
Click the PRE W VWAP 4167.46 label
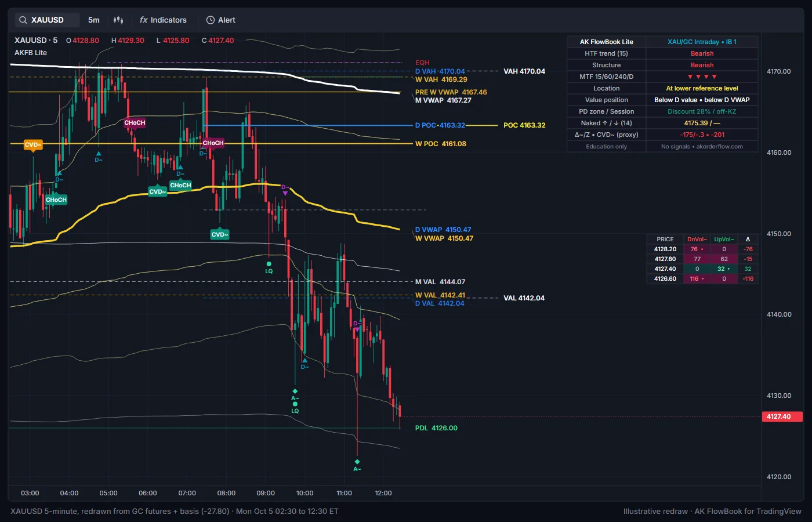tap(451, 92)
